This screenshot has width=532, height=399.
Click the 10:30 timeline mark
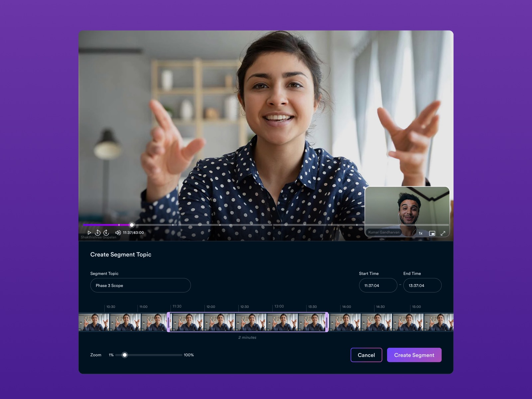tap(111, 307)
